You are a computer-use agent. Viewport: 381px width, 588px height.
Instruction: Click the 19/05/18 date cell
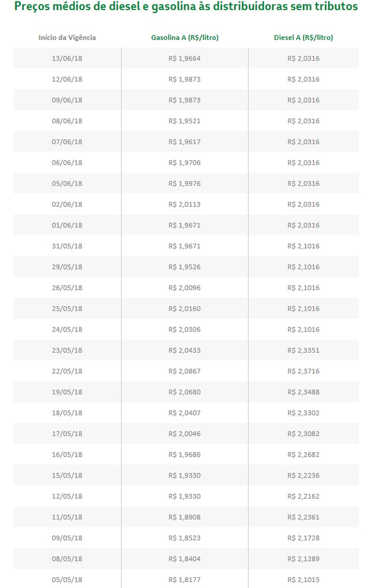pos(67,392)
